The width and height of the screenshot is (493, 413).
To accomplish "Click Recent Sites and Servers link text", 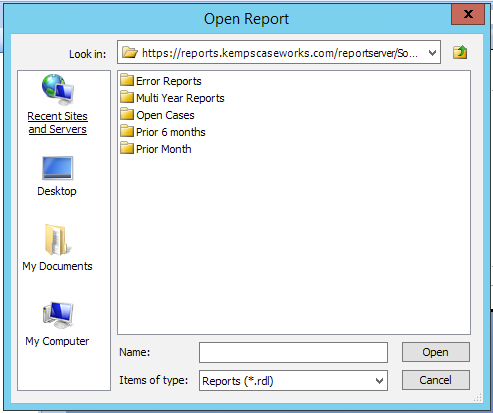I will [x=58, y=123].
